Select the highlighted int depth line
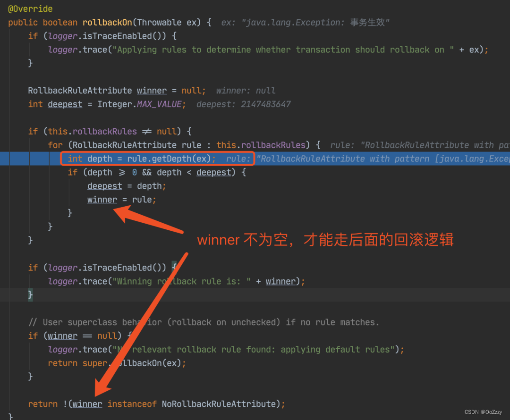This screenshot has width=510, height=420. [255, 159]
